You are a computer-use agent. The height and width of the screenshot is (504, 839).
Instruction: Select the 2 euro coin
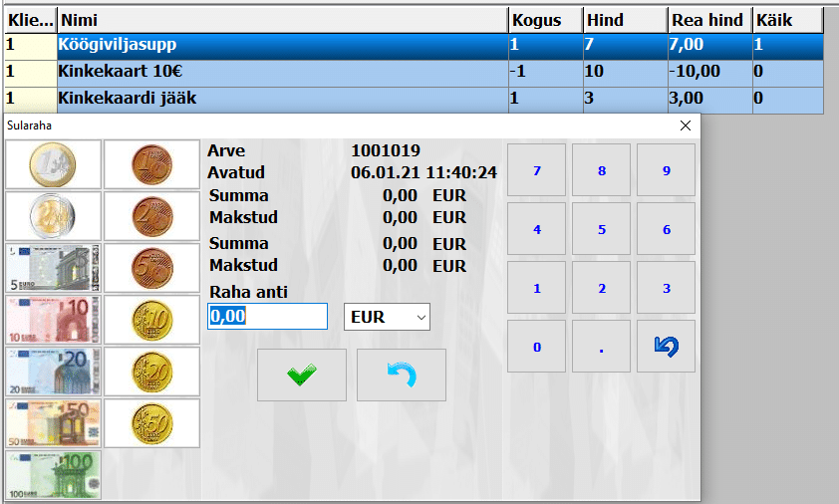tap(54, 215)
